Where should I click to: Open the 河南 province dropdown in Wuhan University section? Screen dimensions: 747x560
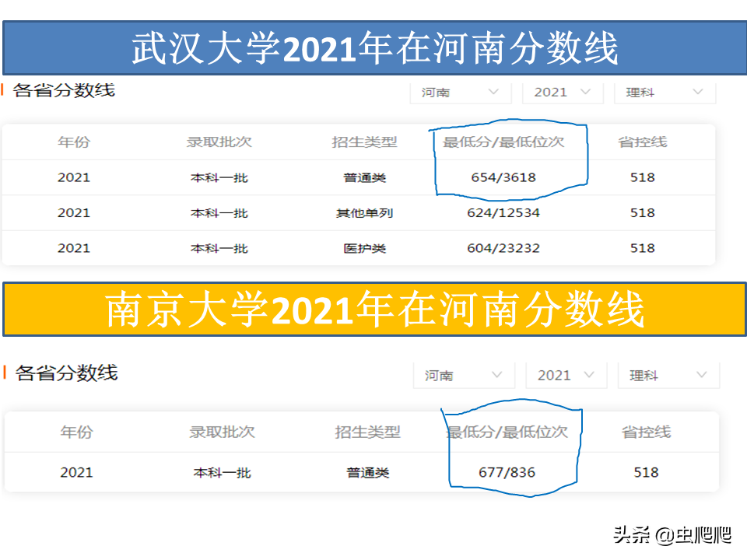(x=459, y=92)
